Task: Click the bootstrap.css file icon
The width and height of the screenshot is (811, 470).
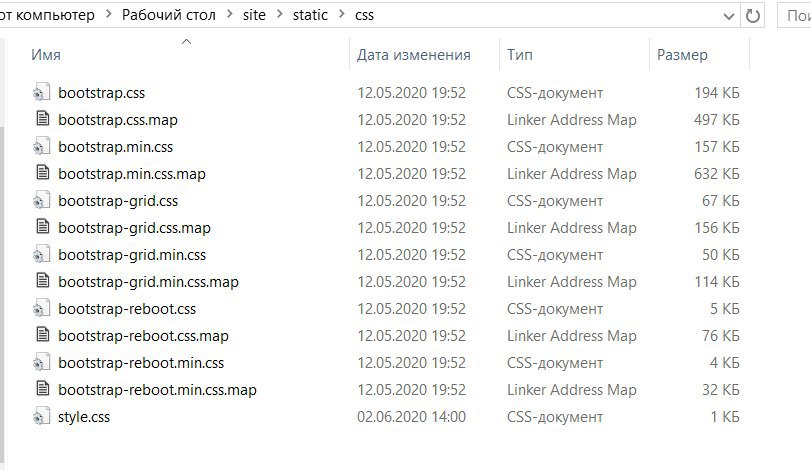Action: point(41,93)
